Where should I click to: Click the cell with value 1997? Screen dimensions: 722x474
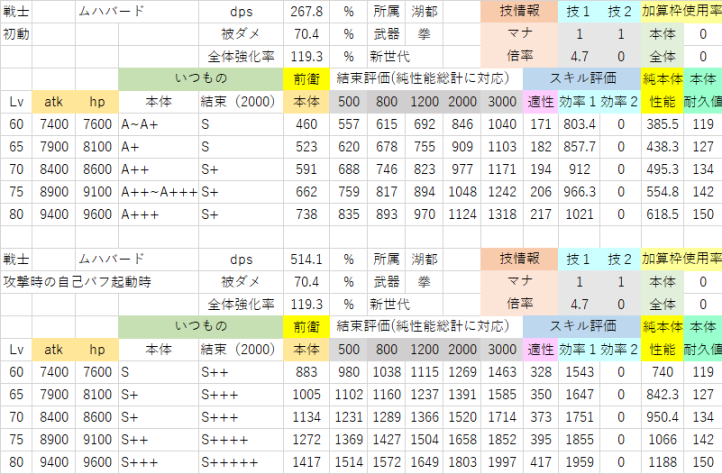pos(502,462)
